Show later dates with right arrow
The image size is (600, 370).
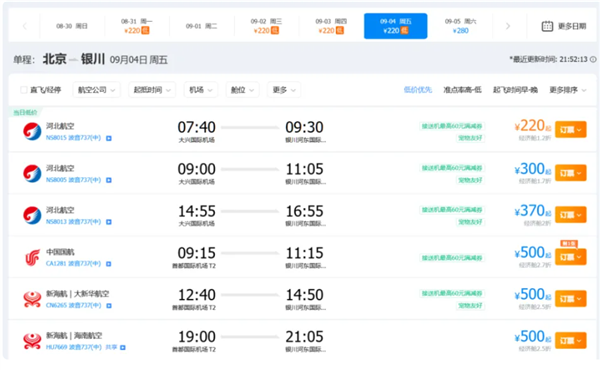(508, 26)
